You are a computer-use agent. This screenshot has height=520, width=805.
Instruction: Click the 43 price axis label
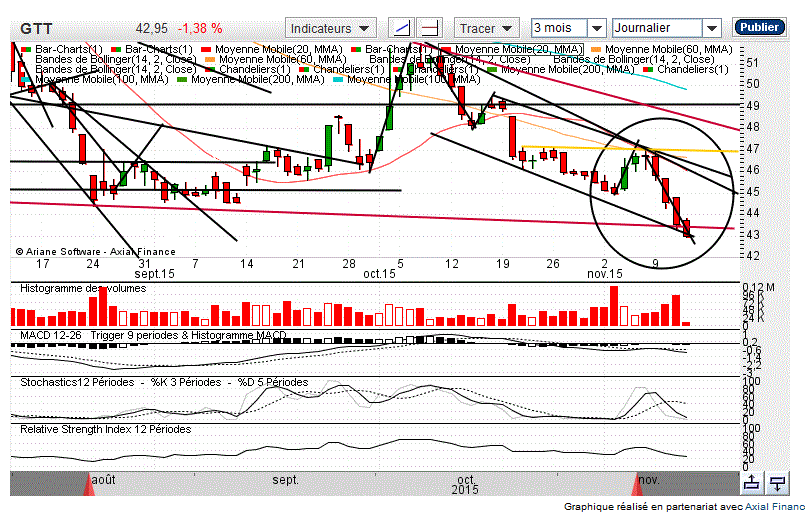pyautogui.click(x=752, y=235)
